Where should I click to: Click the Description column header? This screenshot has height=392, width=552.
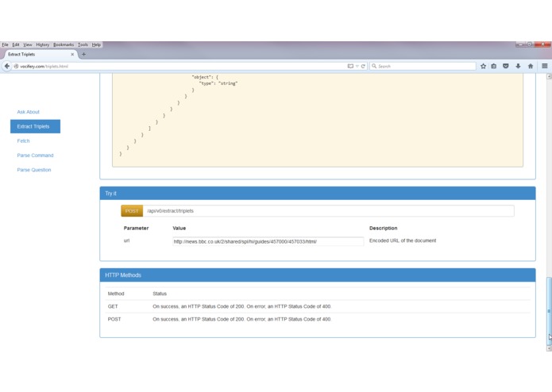point(384,229)
